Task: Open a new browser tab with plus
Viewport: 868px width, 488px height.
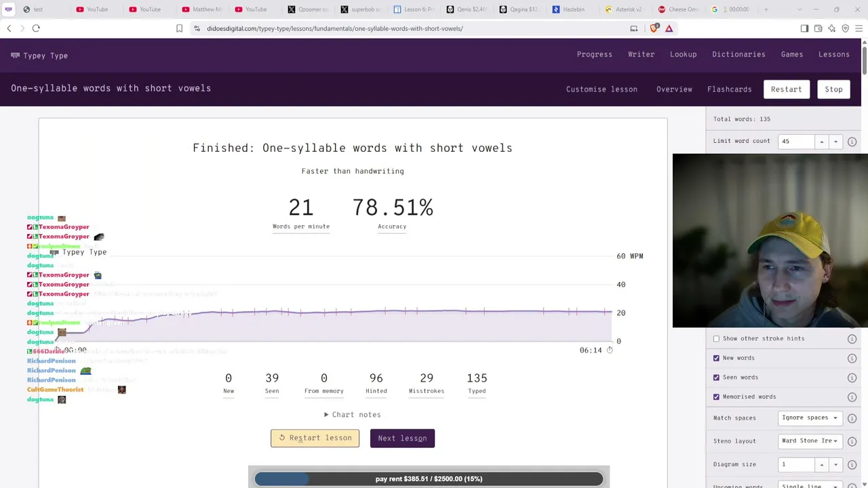Action: point(766,9)
